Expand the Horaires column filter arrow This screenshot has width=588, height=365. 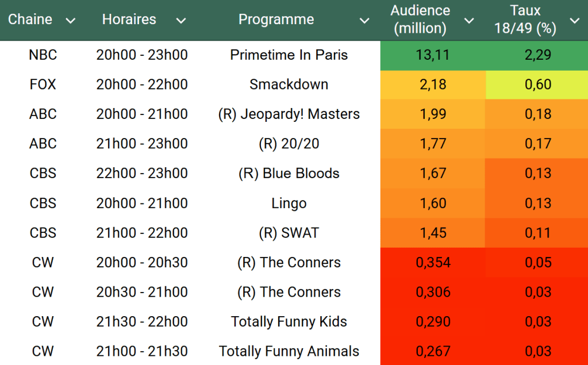pyautogui.click(x=181, y=21)
